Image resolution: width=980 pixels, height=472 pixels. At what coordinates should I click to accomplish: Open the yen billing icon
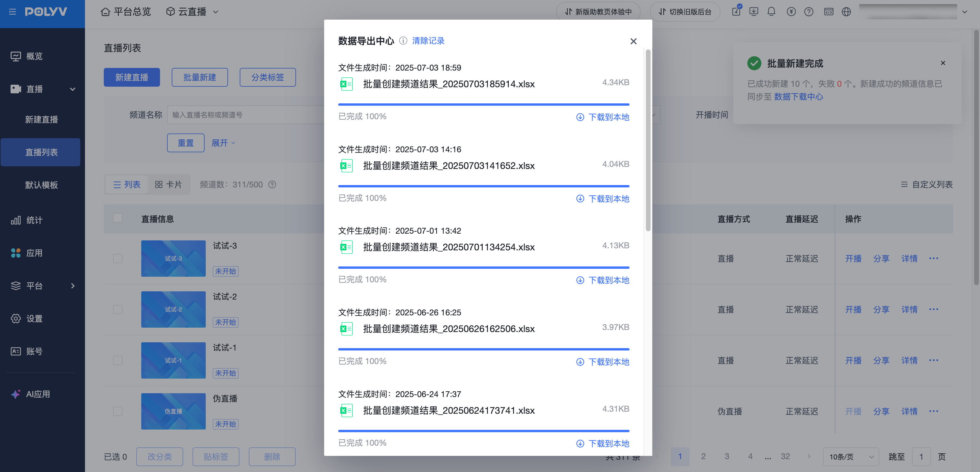(x=791, y=12)
